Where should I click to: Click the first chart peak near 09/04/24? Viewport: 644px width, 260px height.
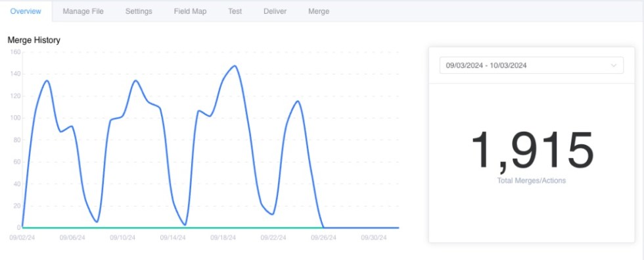(x=47, y=80)
